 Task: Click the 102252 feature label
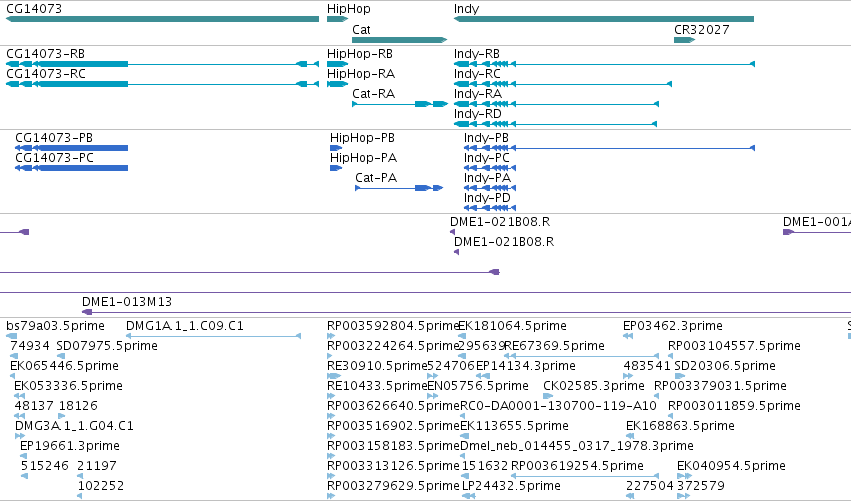tap(101, 486)
